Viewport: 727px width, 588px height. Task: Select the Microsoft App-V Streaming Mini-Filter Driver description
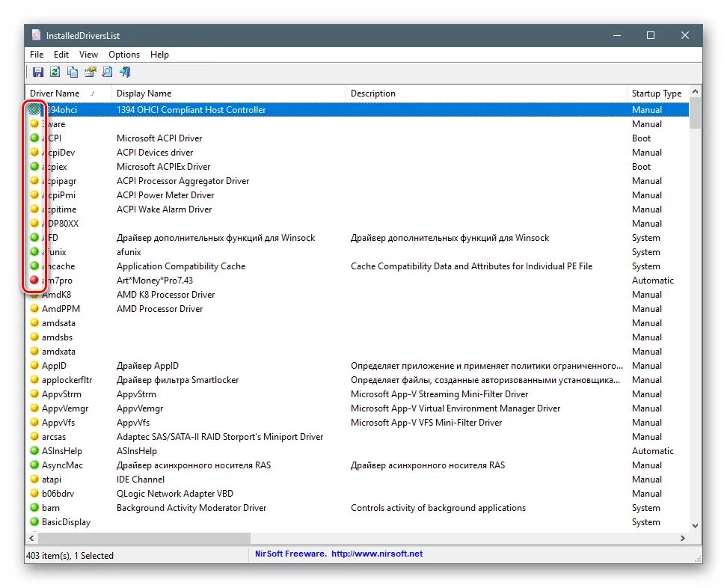pos(440,394)
